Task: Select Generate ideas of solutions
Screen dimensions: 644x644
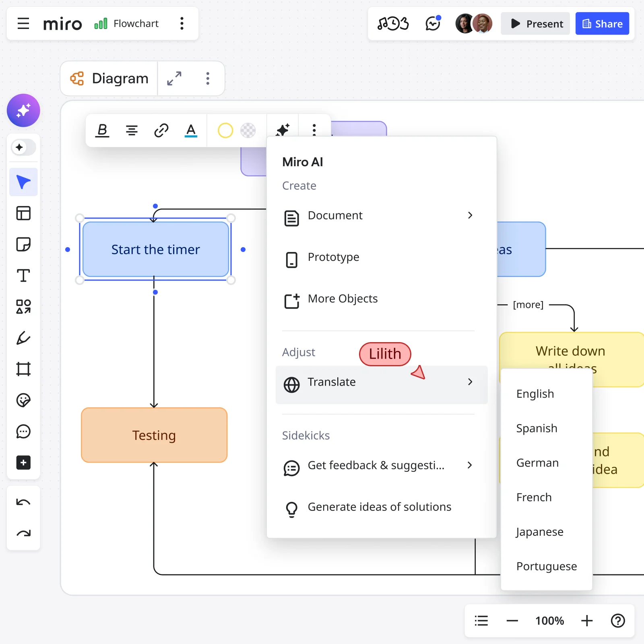Action: 379,507
